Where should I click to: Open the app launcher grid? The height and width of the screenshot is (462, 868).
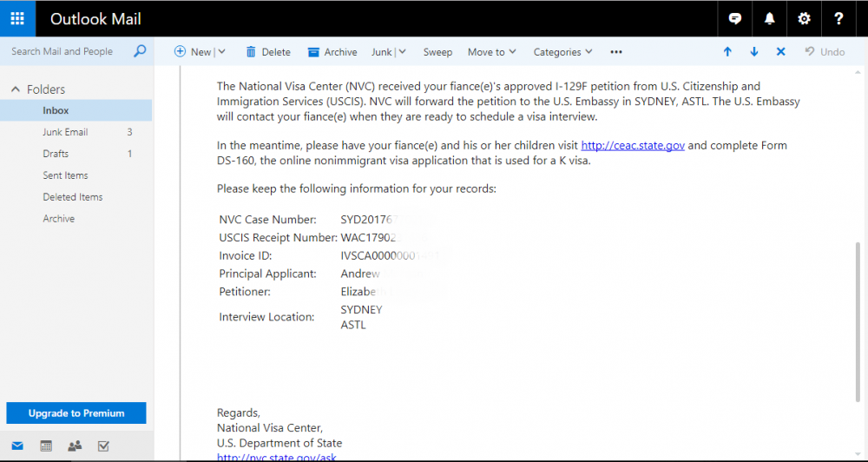click(17, 18)
